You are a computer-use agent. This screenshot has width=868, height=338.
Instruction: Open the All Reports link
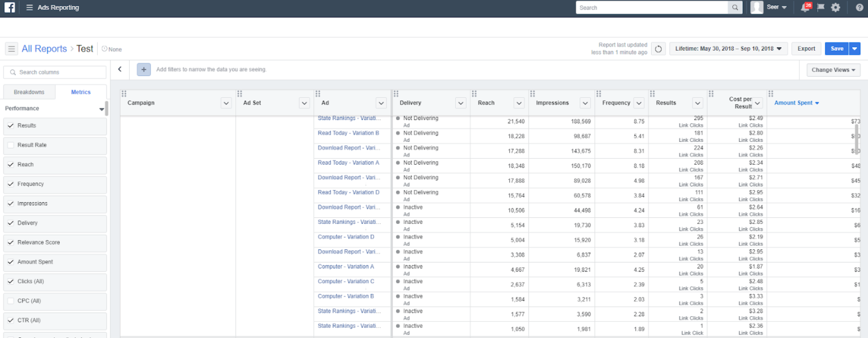click(x=43, y=49)
